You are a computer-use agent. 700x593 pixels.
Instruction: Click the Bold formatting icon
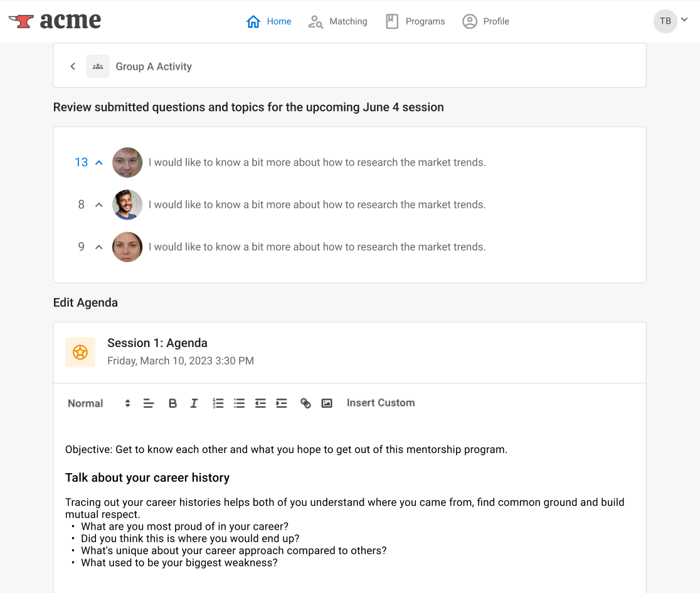pyautogui.click(x=172, y=403)
